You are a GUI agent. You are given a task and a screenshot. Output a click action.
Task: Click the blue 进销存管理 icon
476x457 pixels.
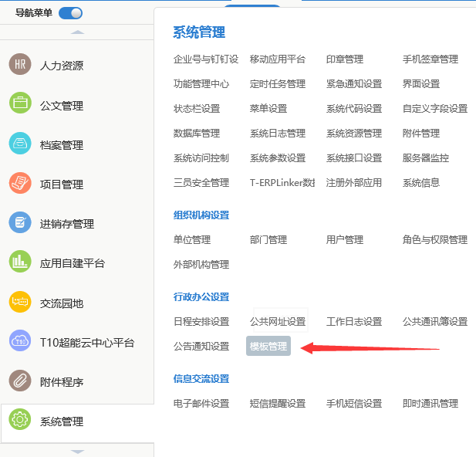(x=20, y=223)
